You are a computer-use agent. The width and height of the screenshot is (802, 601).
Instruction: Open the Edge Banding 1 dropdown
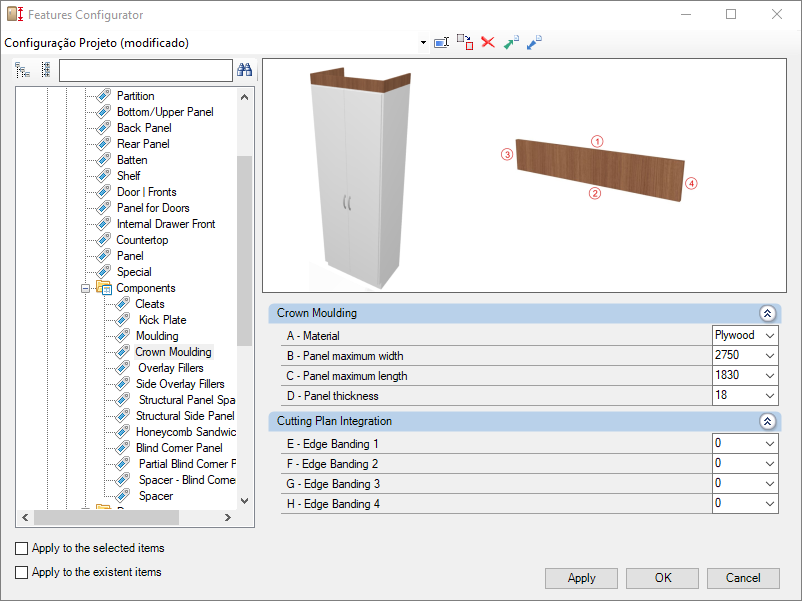coord(769,443)
